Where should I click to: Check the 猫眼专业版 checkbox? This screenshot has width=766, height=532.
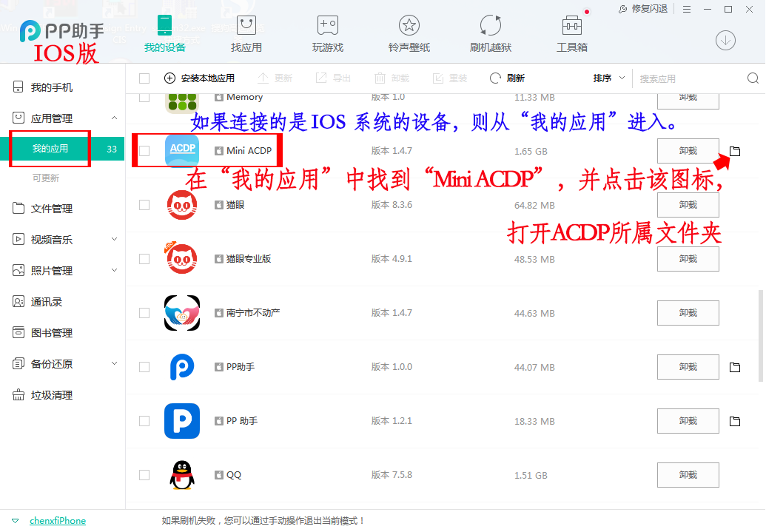(144, 259)
